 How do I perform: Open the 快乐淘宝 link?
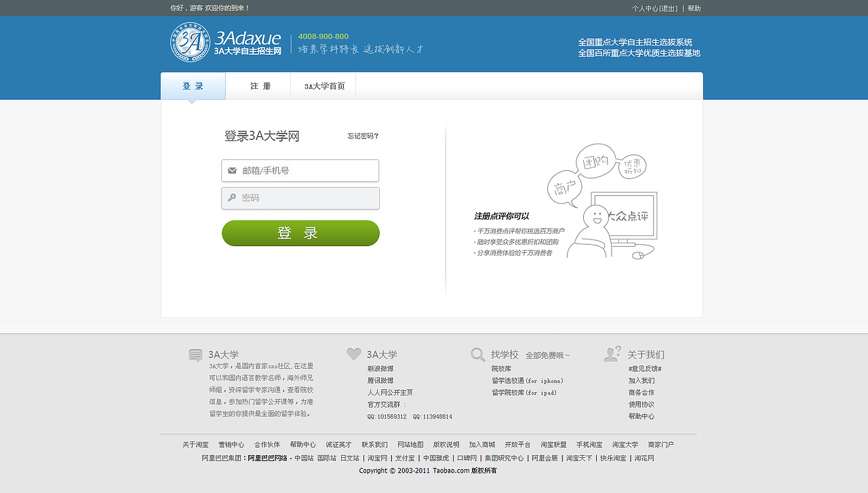[613, 458]
